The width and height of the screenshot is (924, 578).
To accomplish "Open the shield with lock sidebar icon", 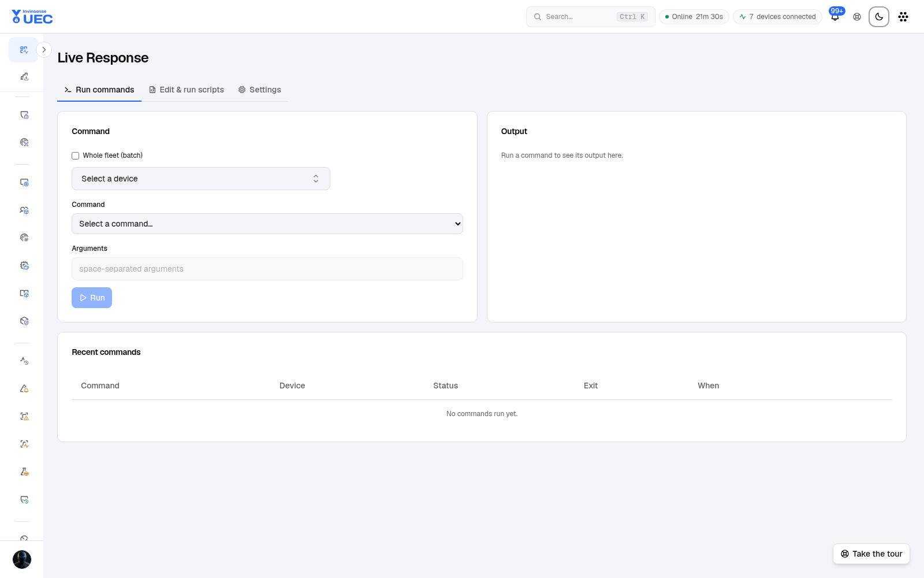I will coord(24,115).
